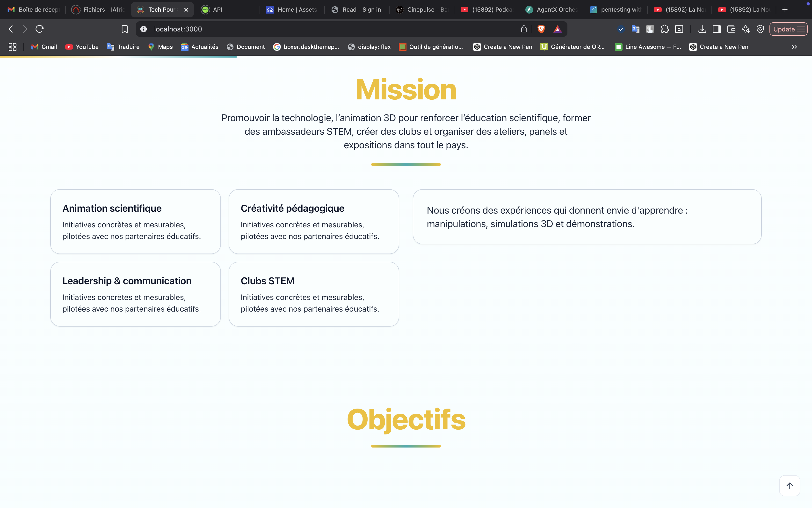Image resolution: width=812 pixels, height=508 pixels.
Task: Open the Google Translate extension icon
Action: click(x=635, y=29)
